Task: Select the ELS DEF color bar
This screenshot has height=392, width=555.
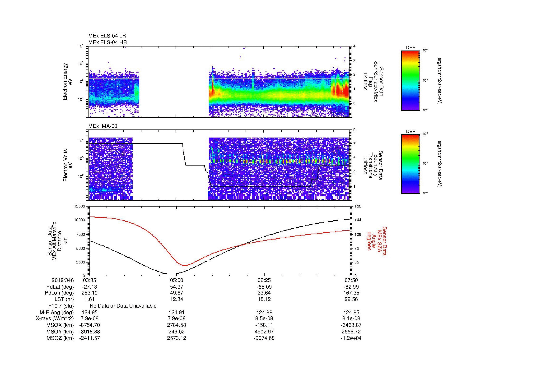Action: pyautogui.click(x=410, y=81)
